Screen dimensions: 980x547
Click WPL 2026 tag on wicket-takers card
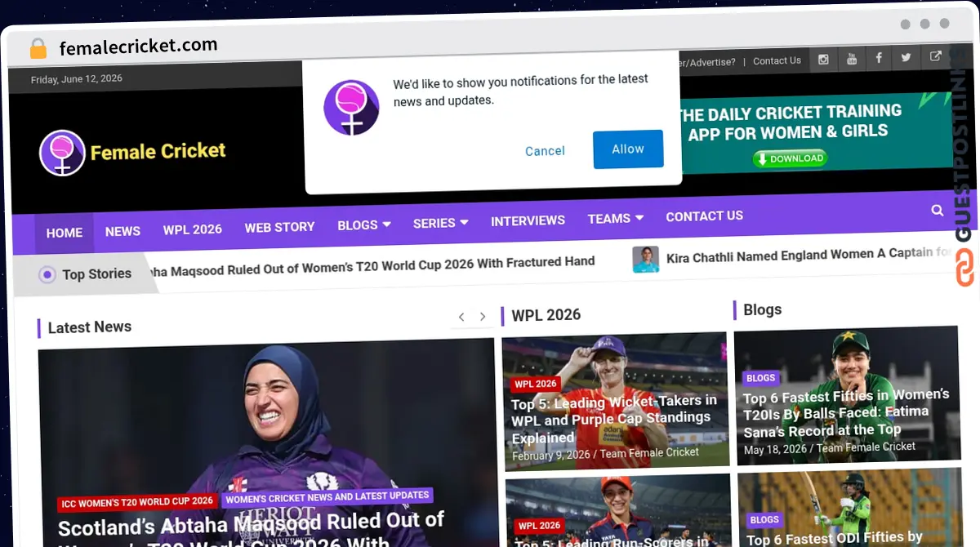[537, 384]
